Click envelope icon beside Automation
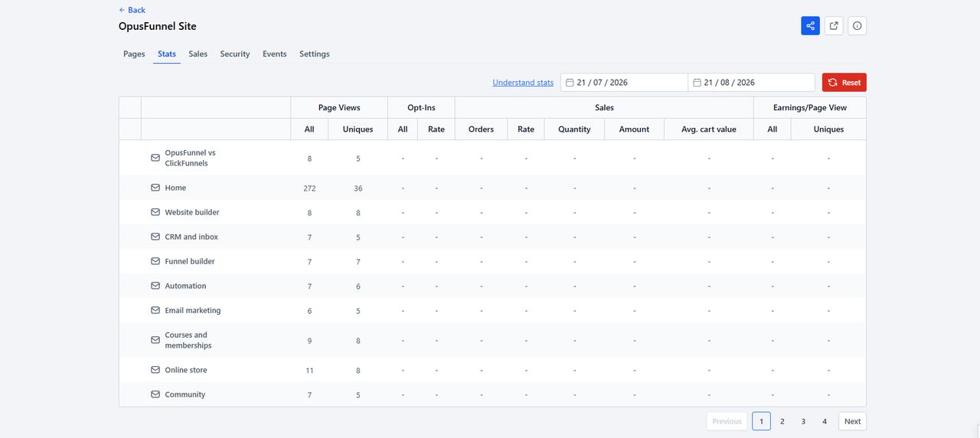 [x=155, y=286]
